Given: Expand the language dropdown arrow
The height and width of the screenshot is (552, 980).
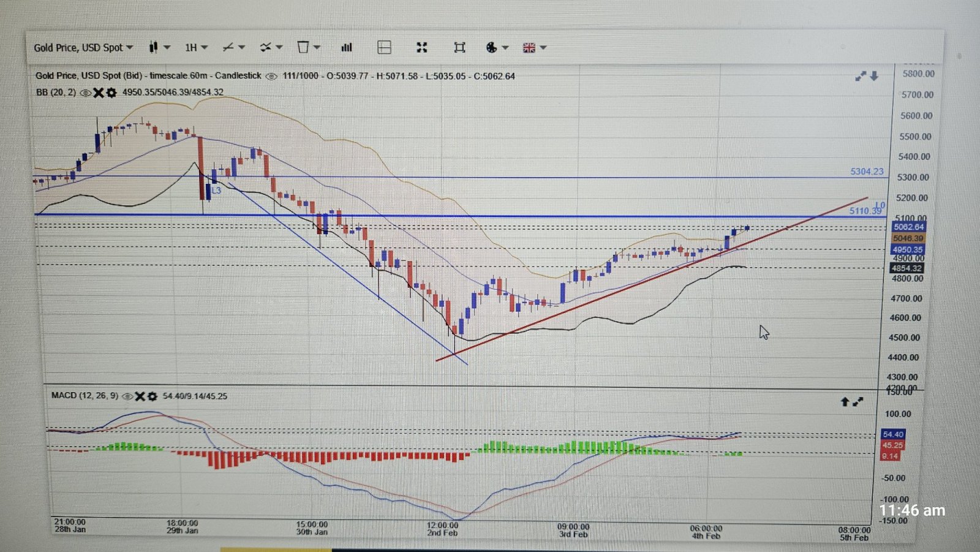Looking at the screenshot, I should pos(543,47).
